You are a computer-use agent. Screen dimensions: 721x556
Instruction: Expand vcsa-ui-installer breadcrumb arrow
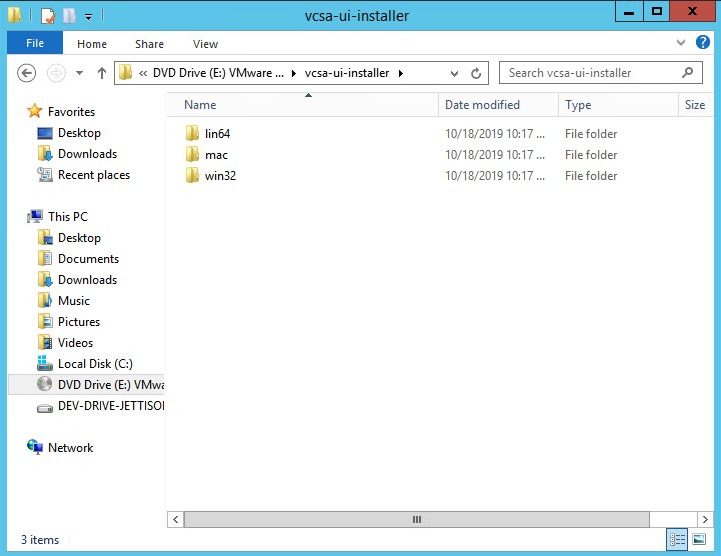tap(401, 73)
